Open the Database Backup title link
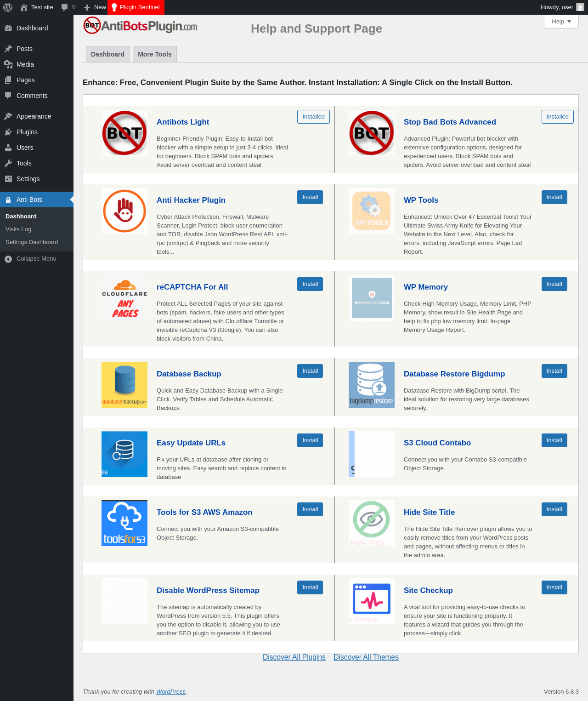 189,374
